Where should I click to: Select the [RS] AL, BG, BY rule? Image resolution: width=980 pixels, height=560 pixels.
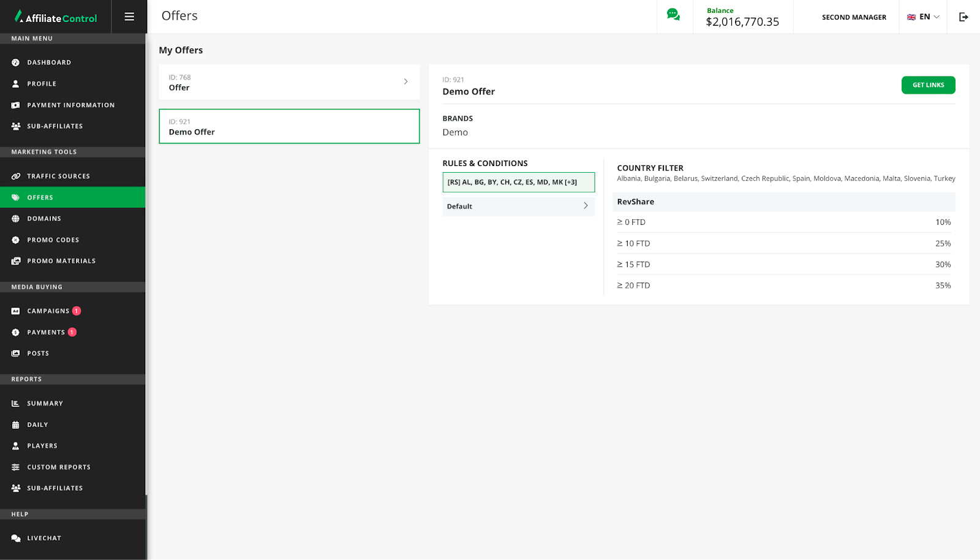tap(518, 183)
